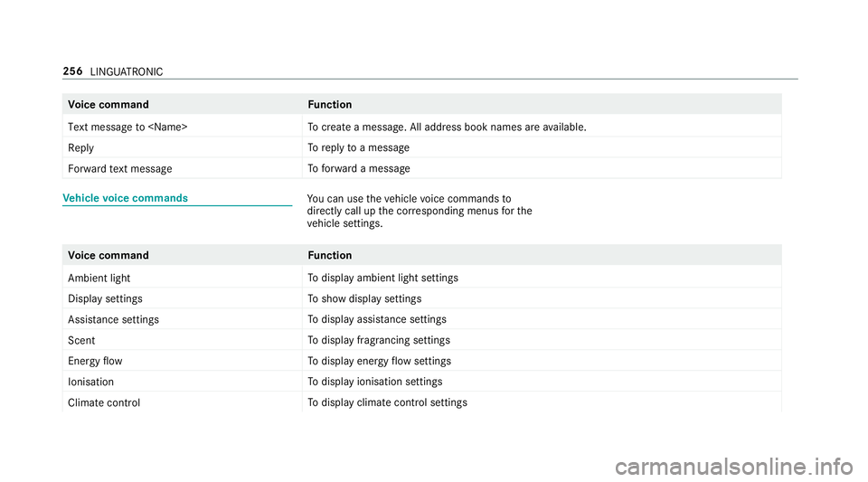
Task: Click 'To display fragrancing settings' text
Action: 379,340
